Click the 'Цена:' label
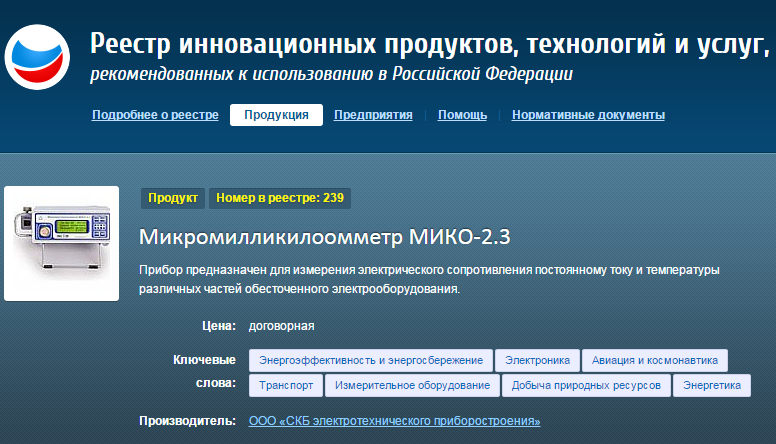Viewport: 776px width, 444px height. (x=219, y=326)
